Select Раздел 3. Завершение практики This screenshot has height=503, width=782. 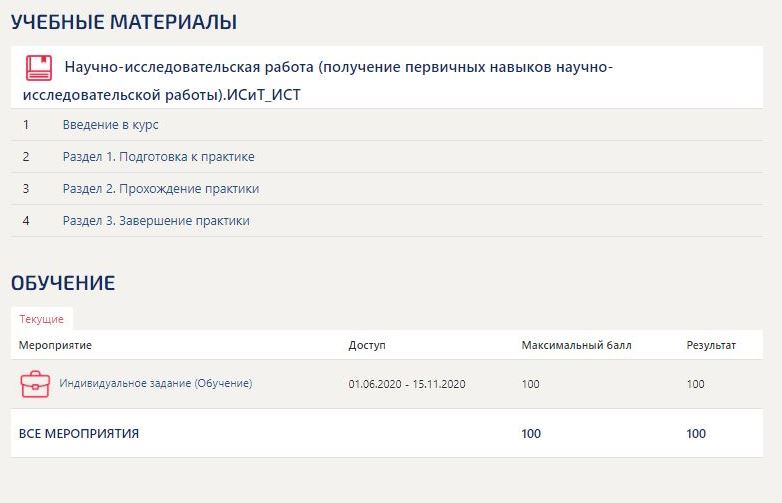156,221
